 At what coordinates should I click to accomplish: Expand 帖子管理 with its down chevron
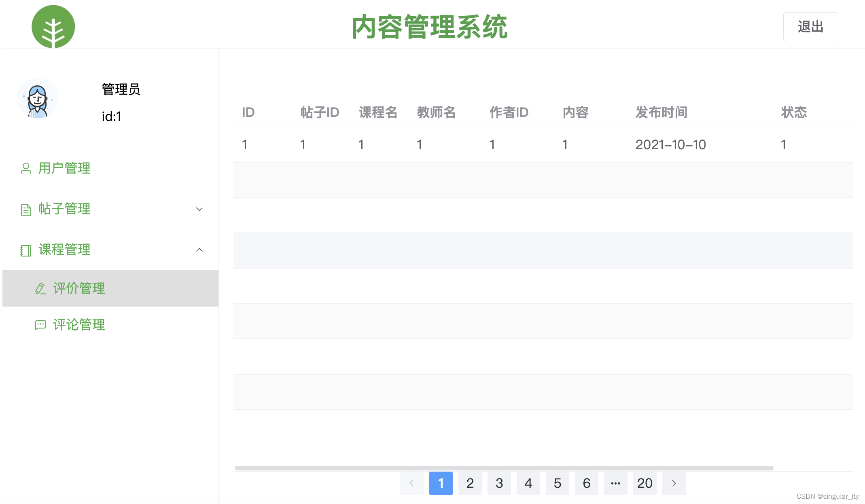click(199, 209)
